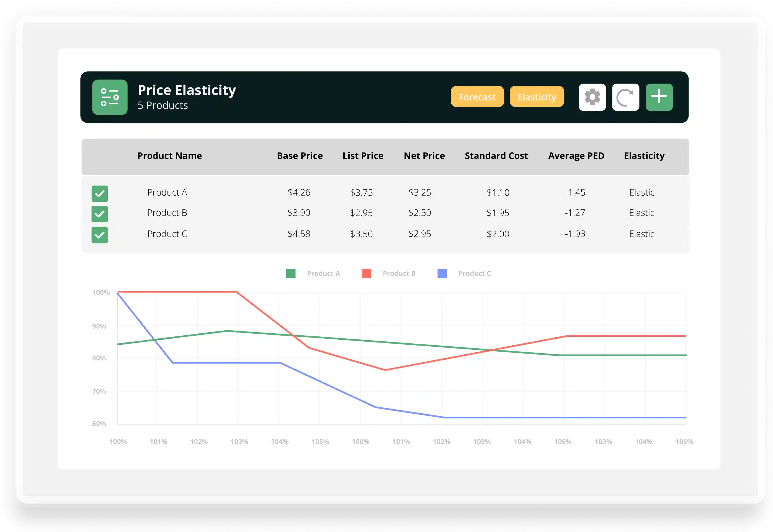Click the green checkmark icon for Product B
The width and height of the screenshot is (773, 532).
(x=99, y=214)
